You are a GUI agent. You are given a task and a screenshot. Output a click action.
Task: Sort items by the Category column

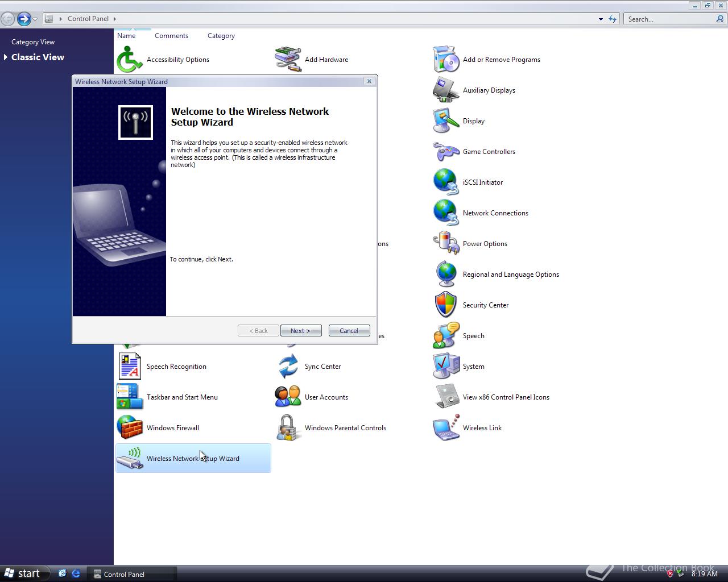click(x=221, y=36)
